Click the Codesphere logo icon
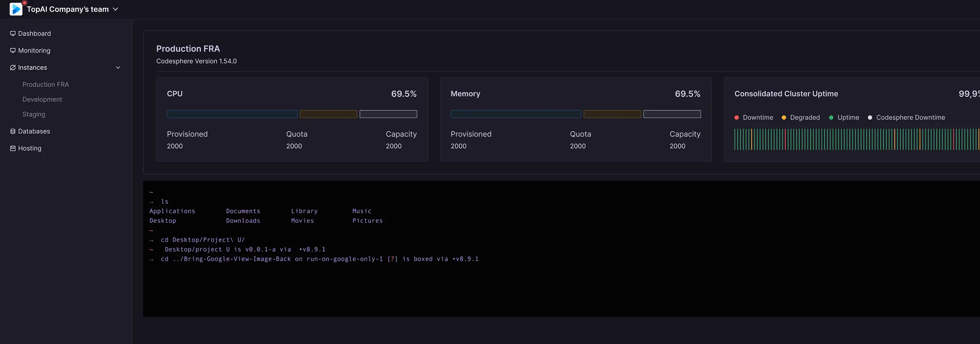Viewport: 980px width, 344px height. 16,9
